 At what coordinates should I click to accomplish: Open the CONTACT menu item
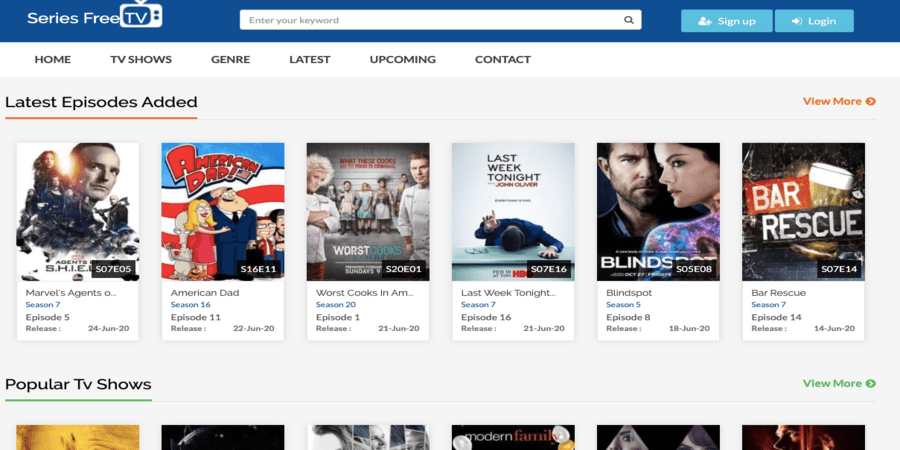[503, 59]
